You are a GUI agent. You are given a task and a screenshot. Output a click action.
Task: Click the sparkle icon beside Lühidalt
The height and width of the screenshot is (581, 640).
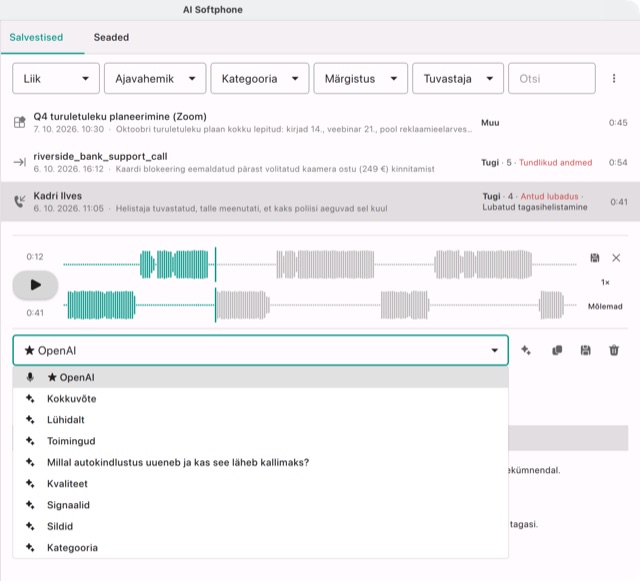pyautogui.click(x=30, y=420)
